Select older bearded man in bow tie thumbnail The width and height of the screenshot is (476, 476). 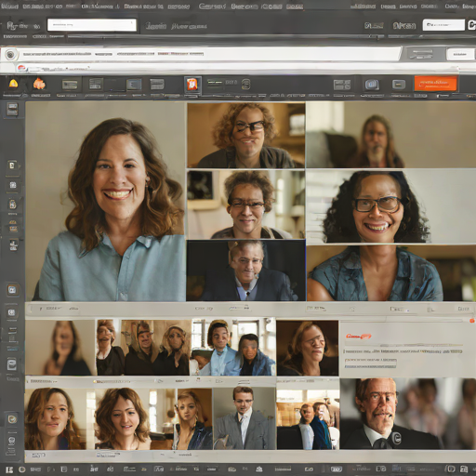click(408, 414)
